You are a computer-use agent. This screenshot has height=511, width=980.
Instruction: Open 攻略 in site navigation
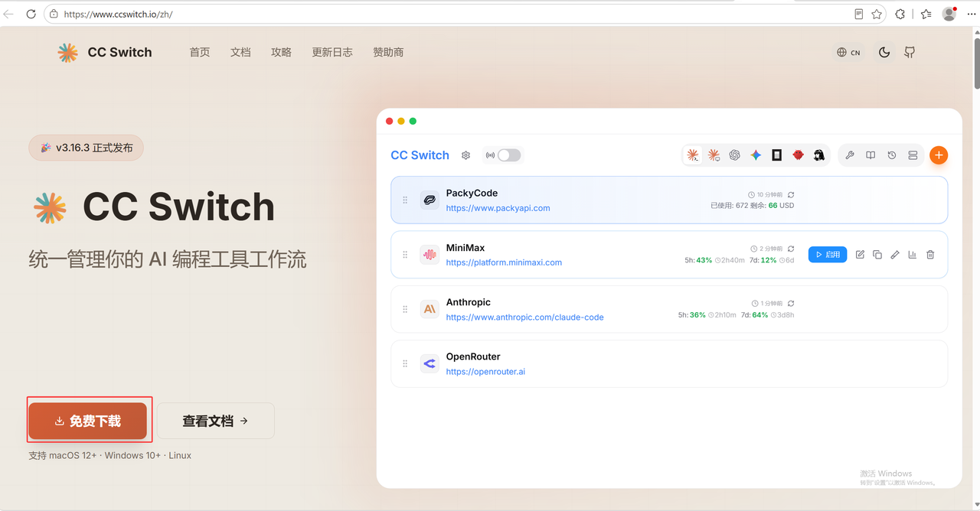(x=281, y=52)
